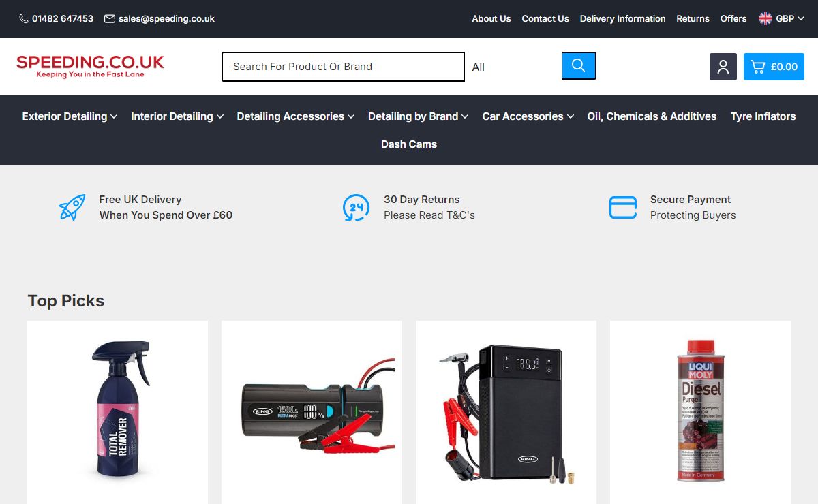
Task: Expand the Interior Detailing menu
Action: (x=177, y=116)
